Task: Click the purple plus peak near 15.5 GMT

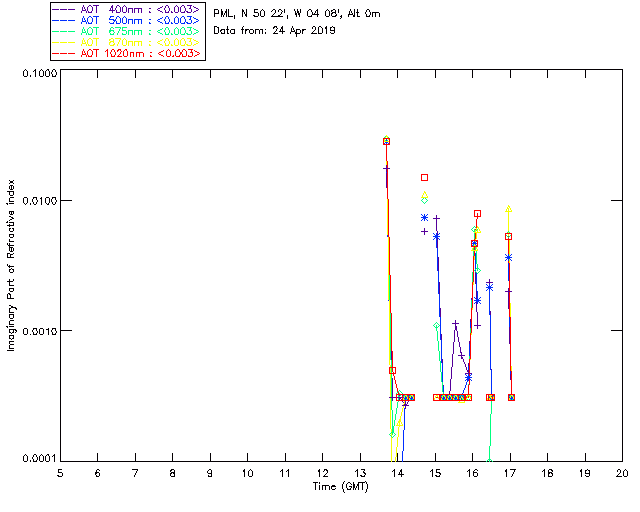Action: point(455,324)
